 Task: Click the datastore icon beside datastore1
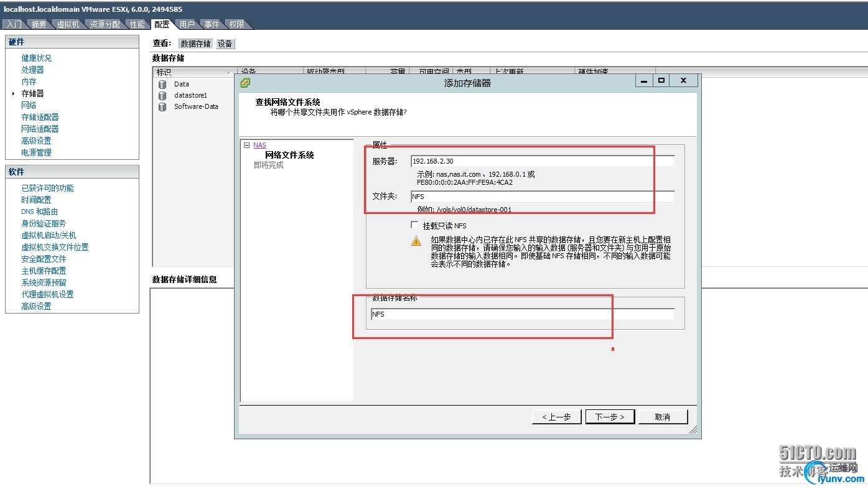(162, 95)
